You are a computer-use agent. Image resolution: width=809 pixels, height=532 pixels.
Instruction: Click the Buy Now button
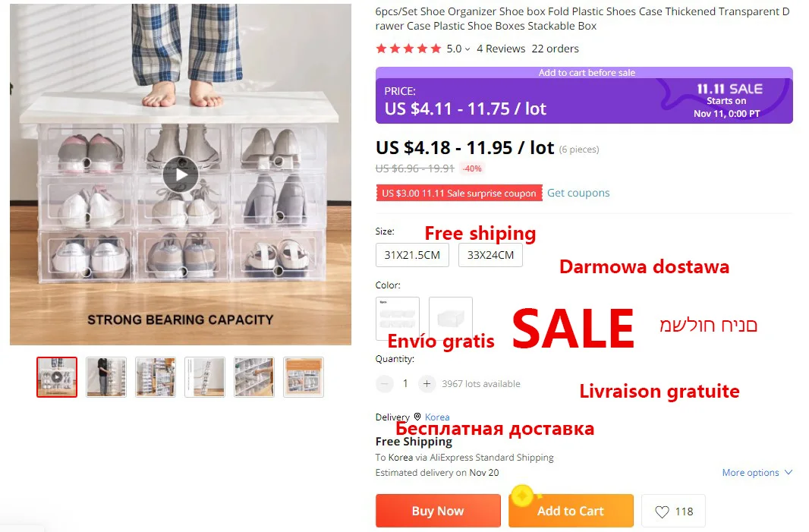(x=438, y=511)
